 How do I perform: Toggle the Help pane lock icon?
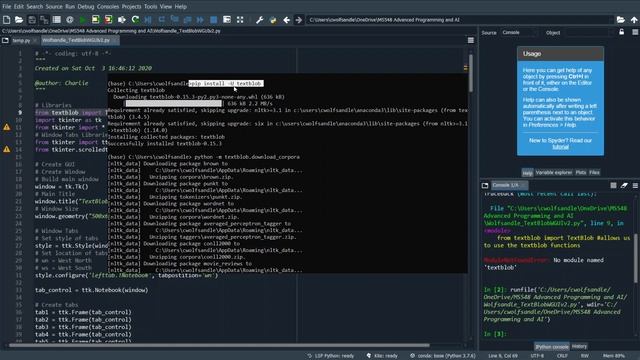pyautogui.click(x=622, y=32)
